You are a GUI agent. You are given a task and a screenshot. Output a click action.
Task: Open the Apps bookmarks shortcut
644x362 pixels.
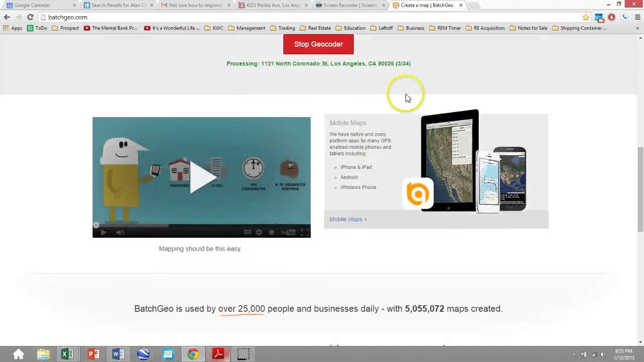tap(13, 28)
